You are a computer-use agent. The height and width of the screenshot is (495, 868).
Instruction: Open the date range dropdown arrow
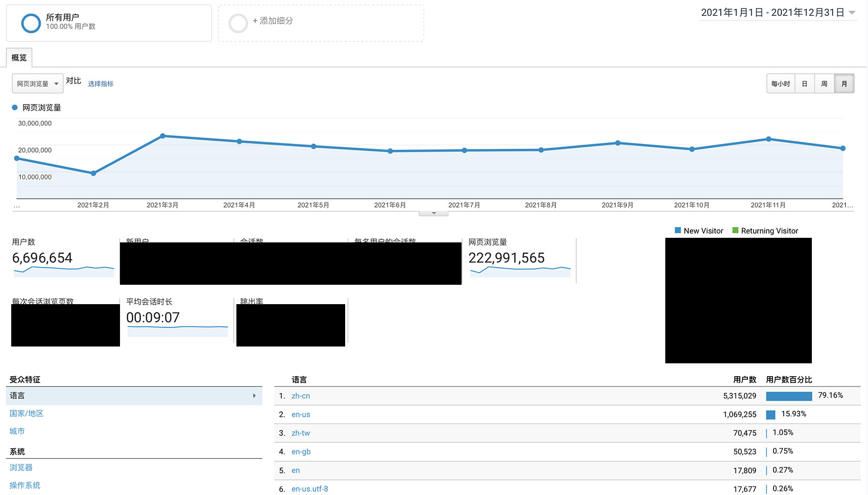[x=852, y=13]
